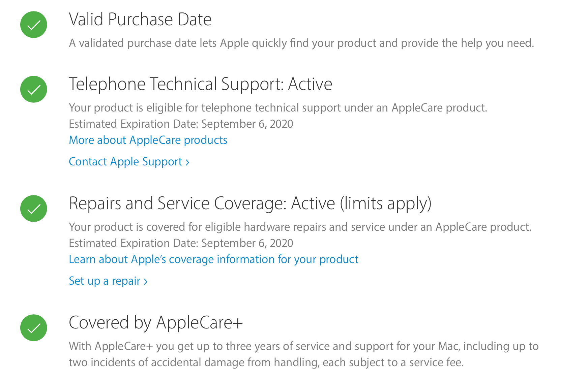
Task: Click the Telephone Technical Support: Active heading
Action: point(201,84)
